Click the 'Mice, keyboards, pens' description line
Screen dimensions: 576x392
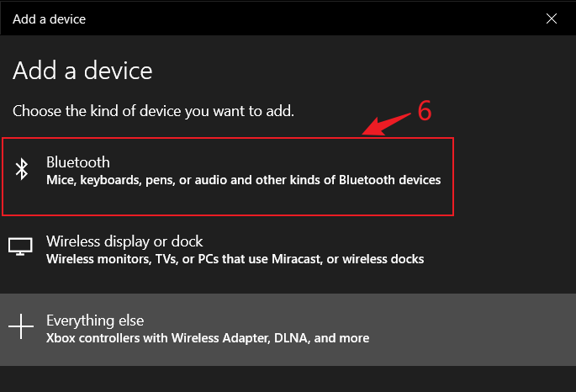point(244,180)
